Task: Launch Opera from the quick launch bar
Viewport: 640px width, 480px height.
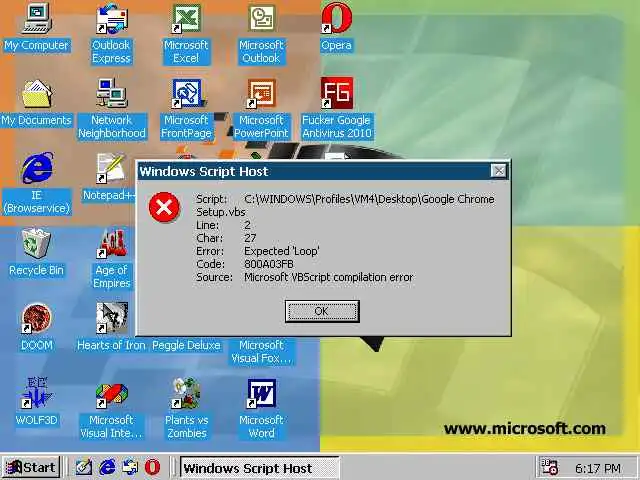Action: pyautogui.click(x=152, y=467)
